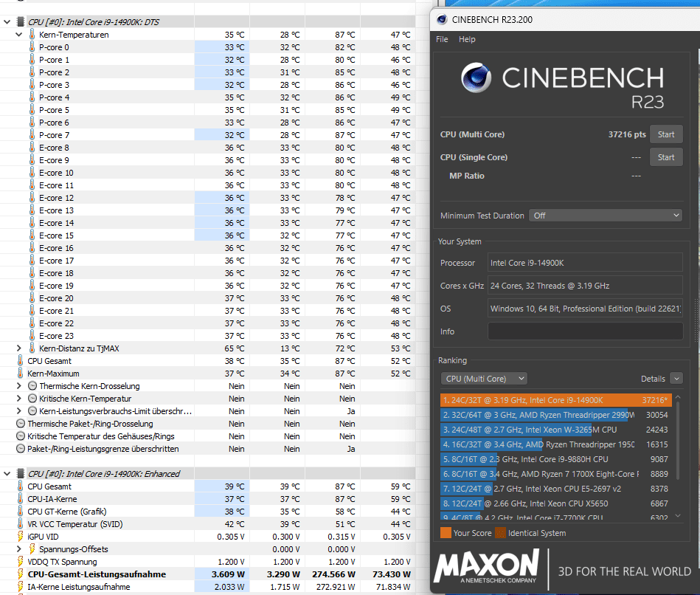Collapse the Kern-Temperaturen tree node

tap(18, 35)
